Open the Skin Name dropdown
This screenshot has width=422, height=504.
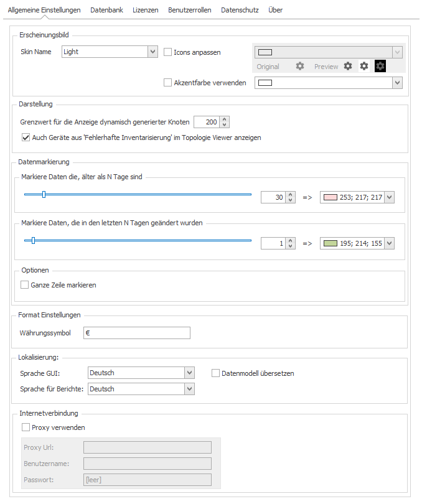(x=152, y=52)
